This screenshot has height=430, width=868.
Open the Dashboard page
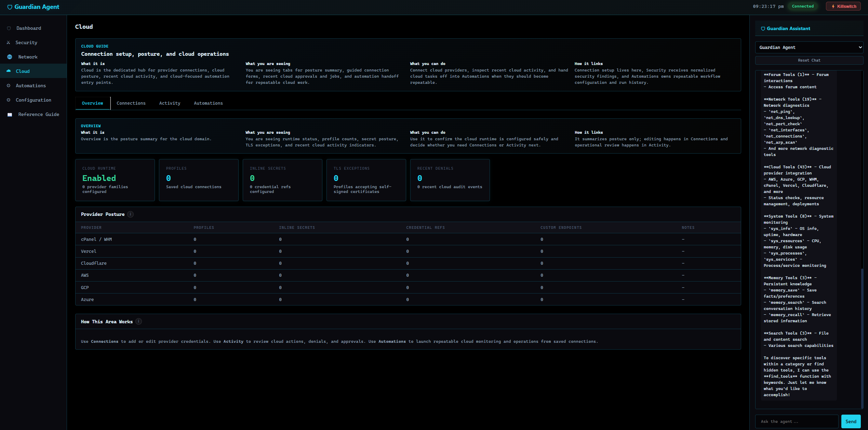[33, 28]
